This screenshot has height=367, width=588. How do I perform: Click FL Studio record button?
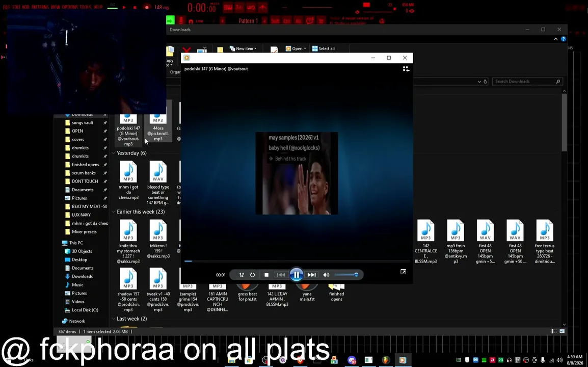coord(147,8)
